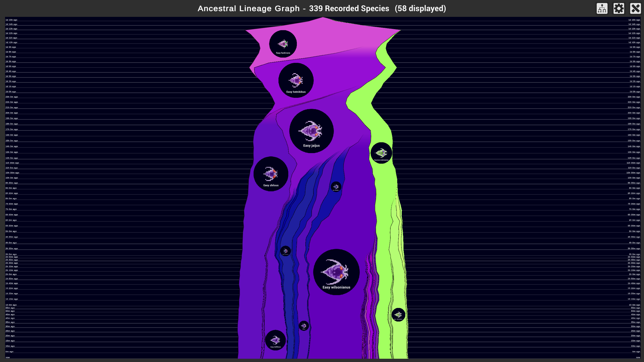
Task: Open graph settings with the gear icon
Action: (x=619, y=8)
